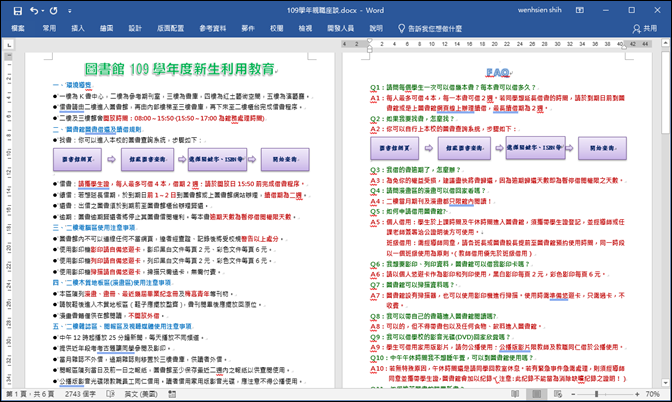Switch to the 繪圖 (Draw) tab
672x402 pixels.
(106, 28)
